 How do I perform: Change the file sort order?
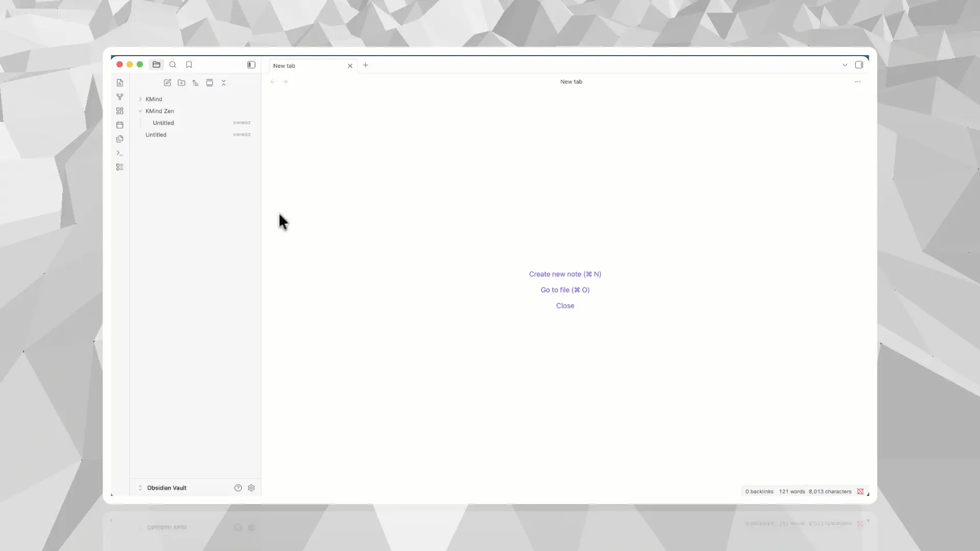click(x=195, y=83)
